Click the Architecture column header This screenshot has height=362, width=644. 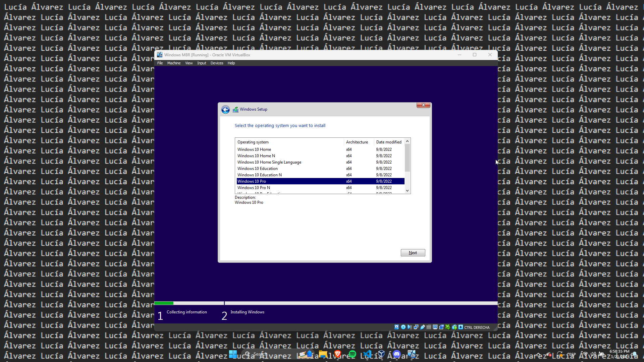(357, 142)
